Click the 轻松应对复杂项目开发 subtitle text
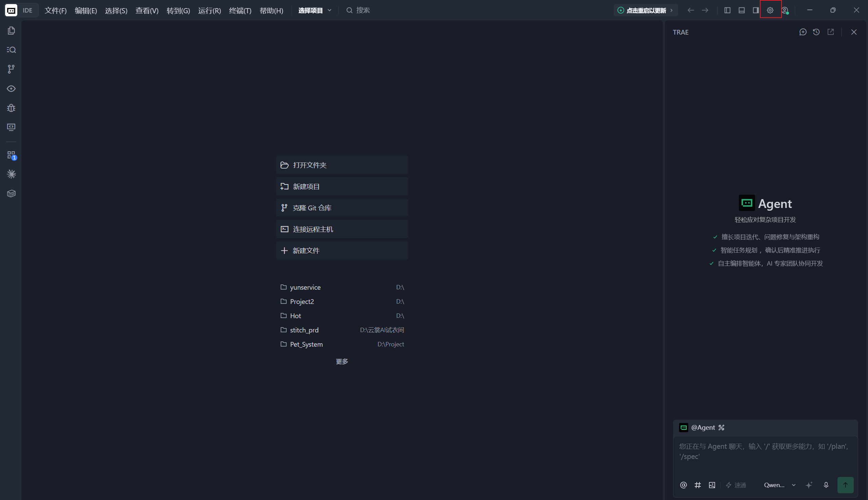Screen dimensions: 868x500 pos(765,220)
